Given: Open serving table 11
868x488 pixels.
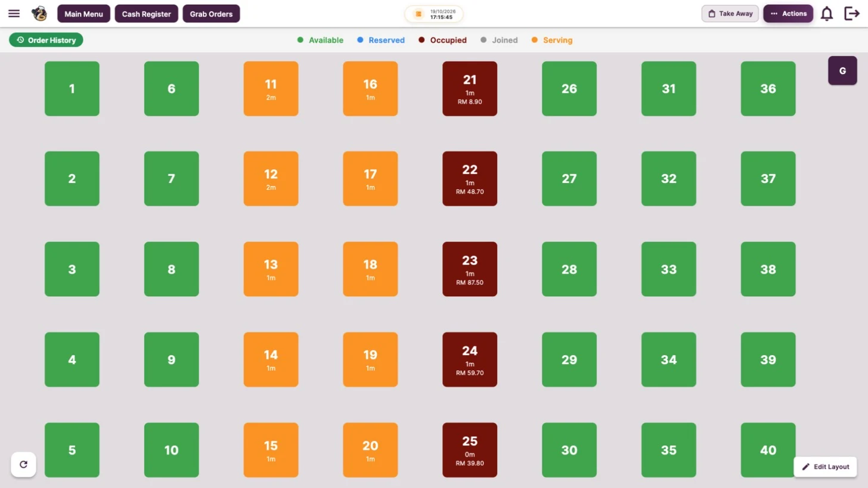Looking at the screenshot, I should 271,89.
